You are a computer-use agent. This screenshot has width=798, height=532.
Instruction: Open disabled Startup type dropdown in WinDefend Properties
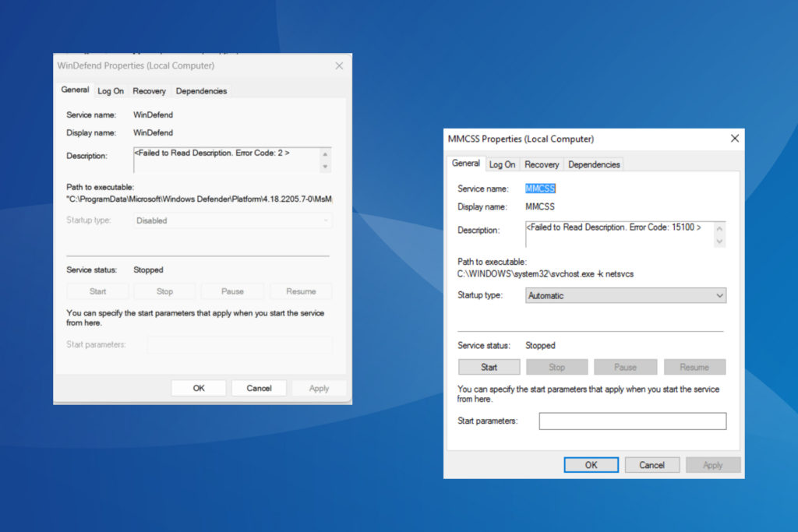(232, 220)
